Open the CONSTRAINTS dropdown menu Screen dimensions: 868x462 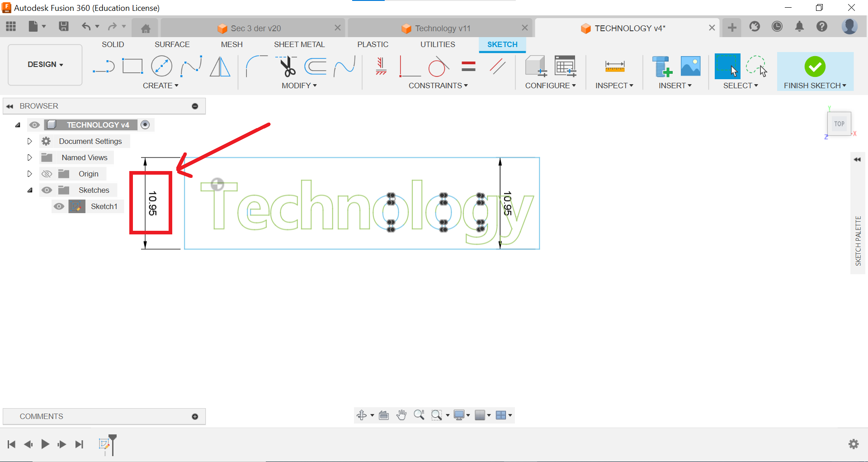(x=438, y=86)
